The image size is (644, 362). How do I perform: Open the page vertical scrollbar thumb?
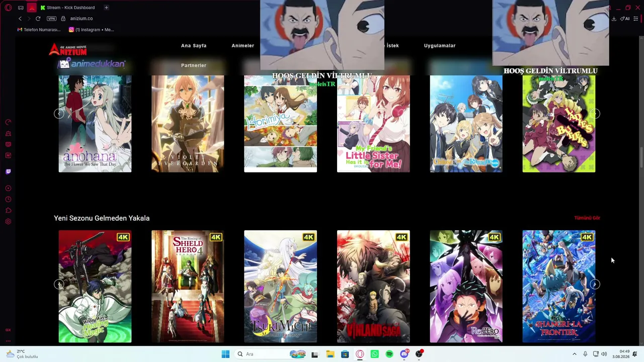point(641,157)
